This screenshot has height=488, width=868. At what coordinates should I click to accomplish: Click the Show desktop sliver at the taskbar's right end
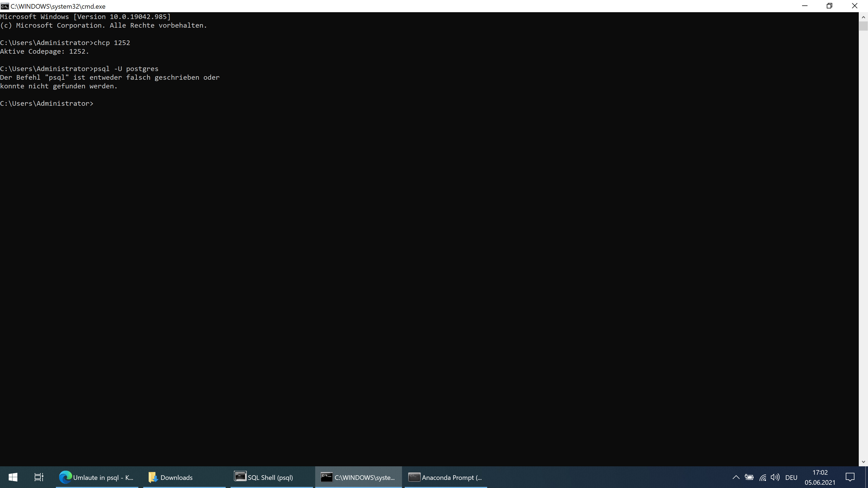click(866, 477)
